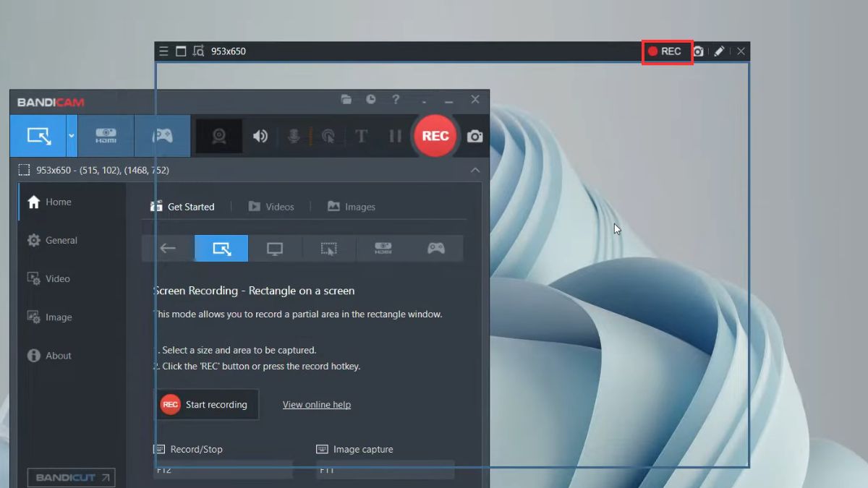Toggle mouse cursor effects
868x488 pixels.
(328, 136)
